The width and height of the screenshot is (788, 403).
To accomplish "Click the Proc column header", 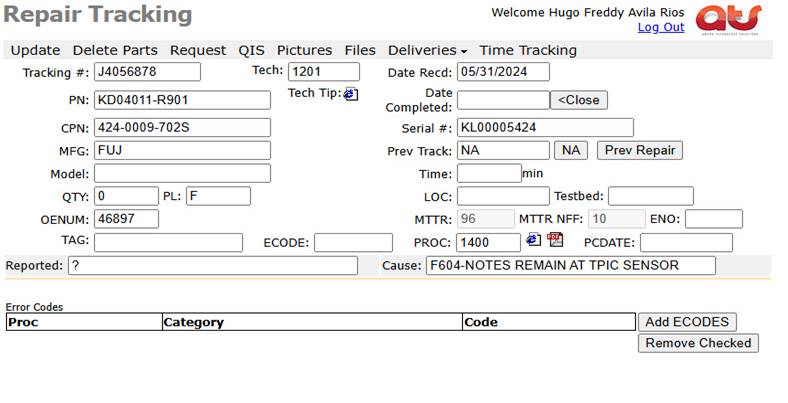I will pyautogui.click(x=84, y=322).
